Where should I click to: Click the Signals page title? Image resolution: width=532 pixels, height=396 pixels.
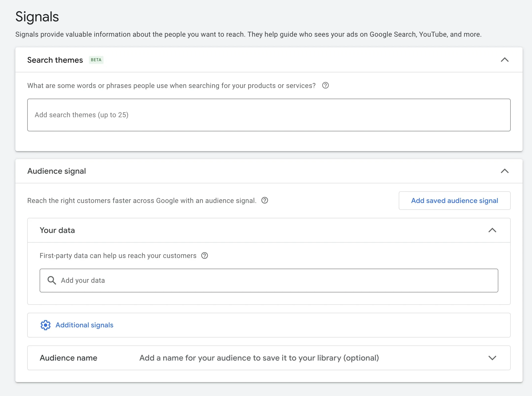click(37, 17)
